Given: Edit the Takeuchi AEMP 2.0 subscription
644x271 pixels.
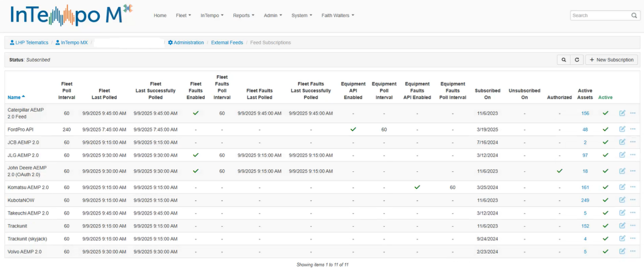Looking at the screenshot, I should tap(622, 212).
